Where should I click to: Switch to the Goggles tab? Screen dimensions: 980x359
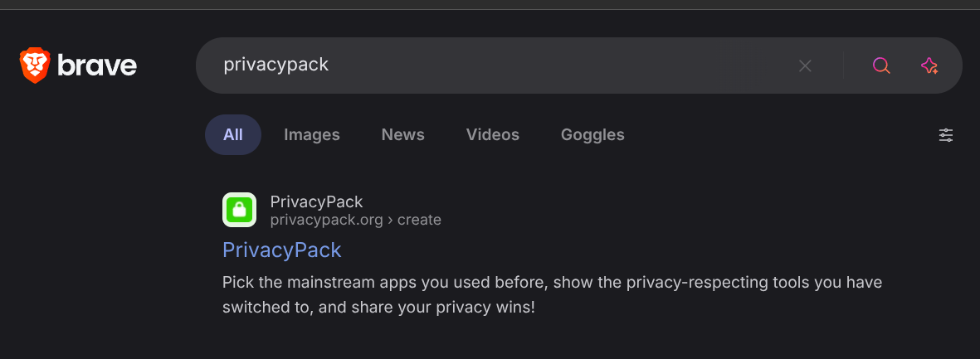click(592, 135)
